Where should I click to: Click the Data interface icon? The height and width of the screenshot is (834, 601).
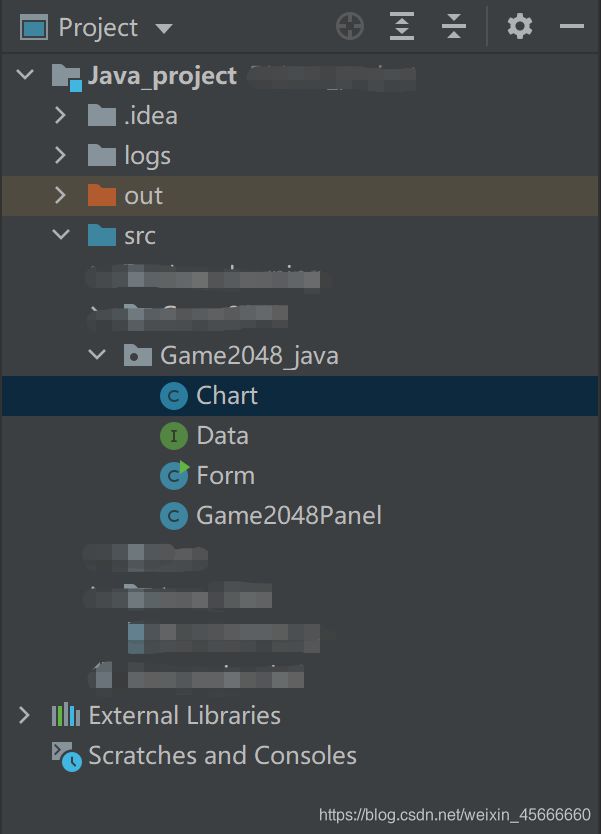pyautogui.click(x=172, y=436)
